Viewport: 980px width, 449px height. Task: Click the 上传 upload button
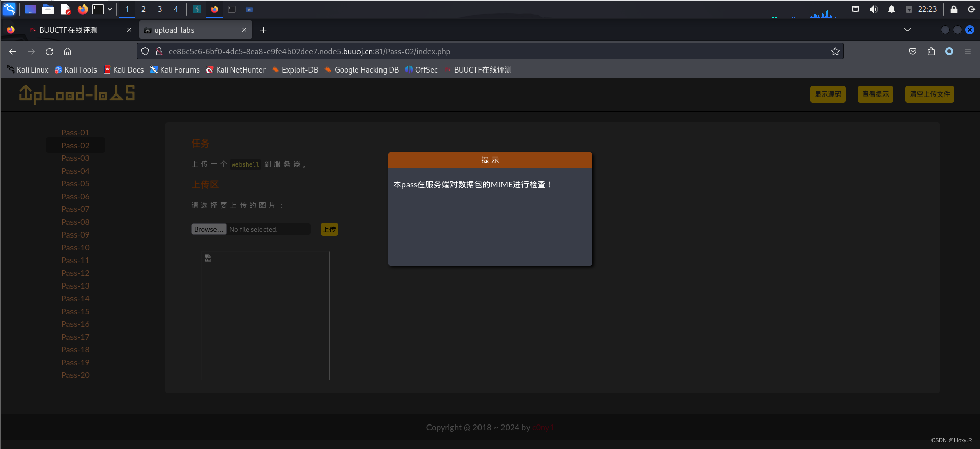[x=329, y=229]
